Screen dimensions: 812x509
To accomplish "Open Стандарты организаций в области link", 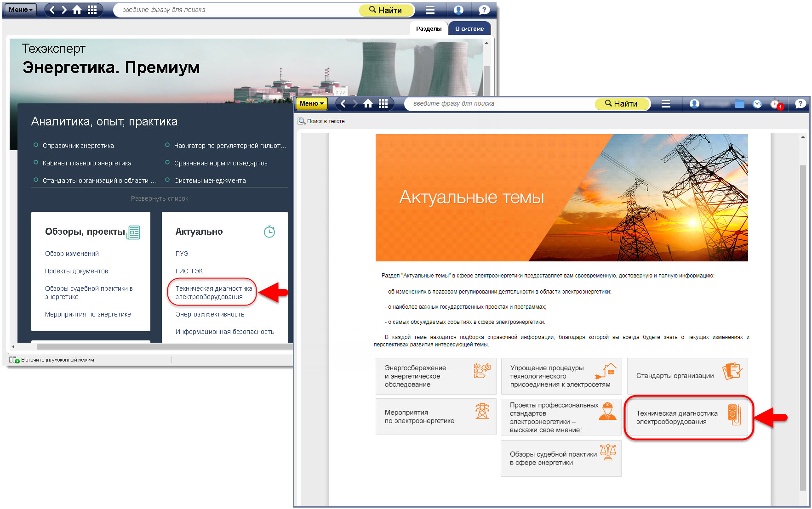I will 99,181.
